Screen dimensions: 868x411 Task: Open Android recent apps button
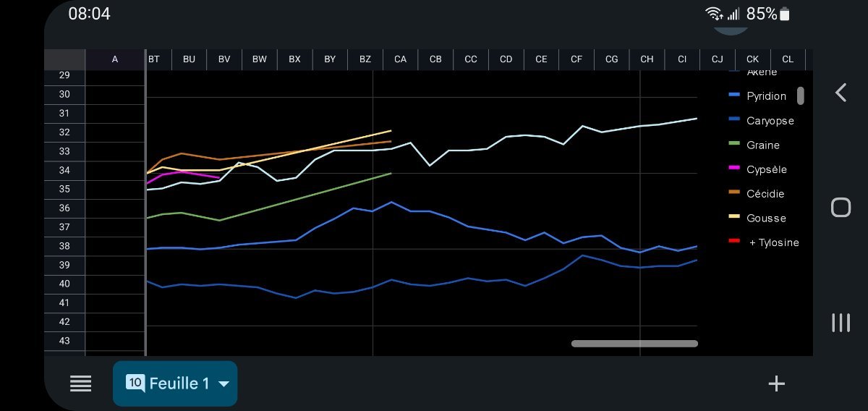(x=841, y=323)
